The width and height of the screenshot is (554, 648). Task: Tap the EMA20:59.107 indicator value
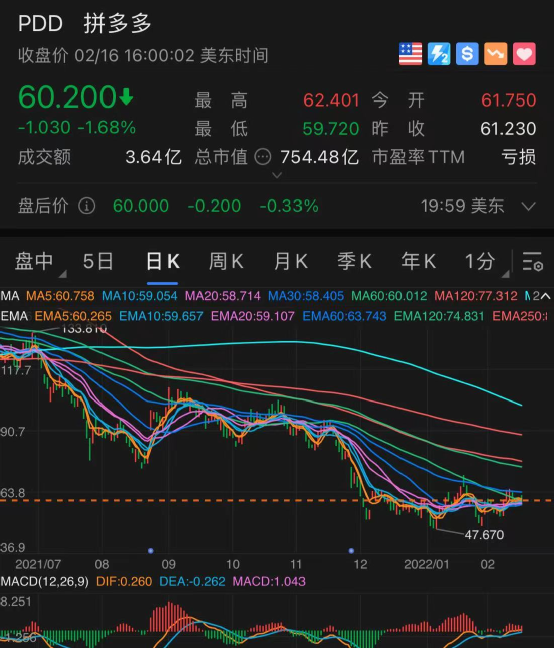click(253, 316)
